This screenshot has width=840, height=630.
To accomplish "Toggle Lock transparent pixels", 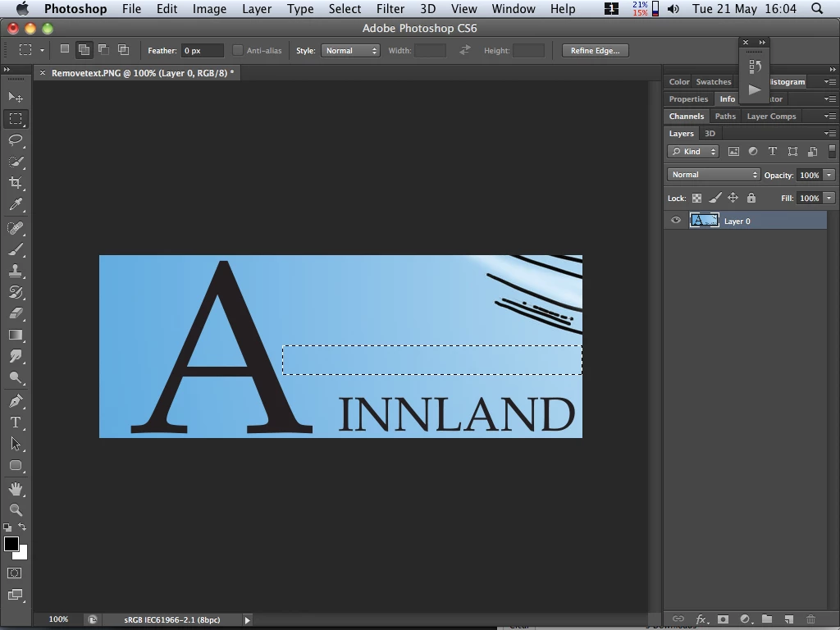I will pos(696,198).
